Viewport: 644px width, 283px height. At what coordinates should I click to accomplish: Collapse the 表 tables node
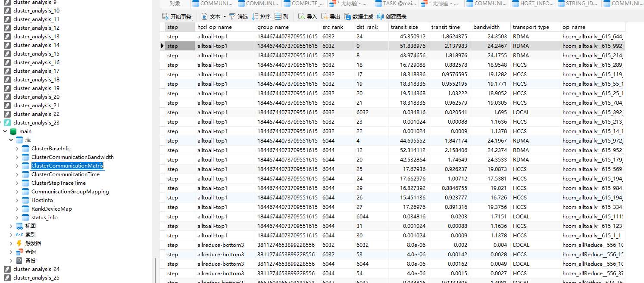[11, 140]
